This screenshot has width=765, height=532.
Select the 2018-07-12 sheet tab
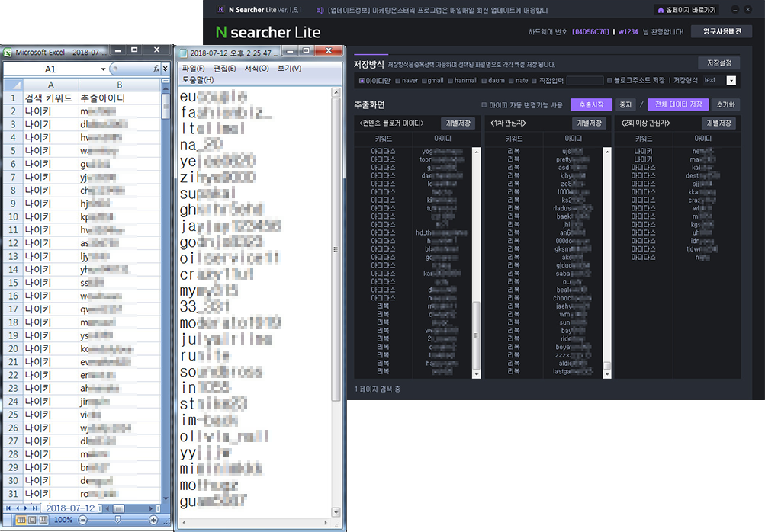[70, 508]
